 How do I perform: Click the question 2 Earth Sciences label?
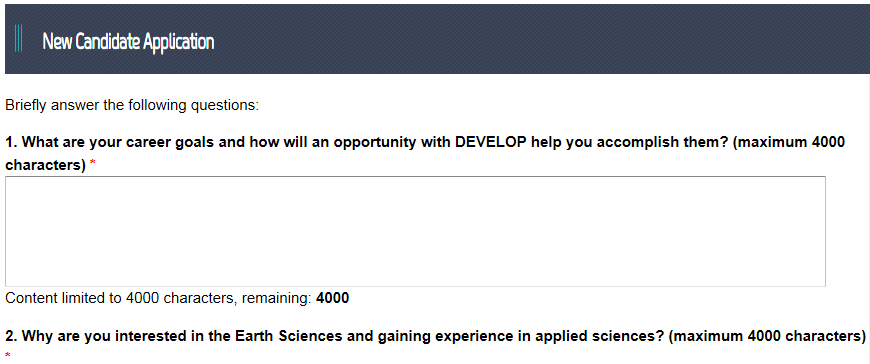click(x=436, y=336)
